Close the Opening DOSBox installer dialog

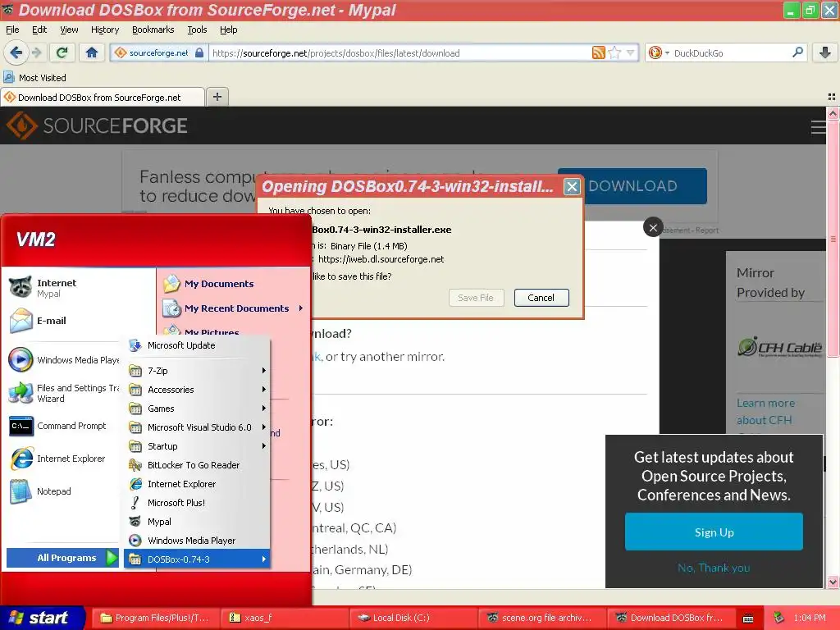pos(572,186)
